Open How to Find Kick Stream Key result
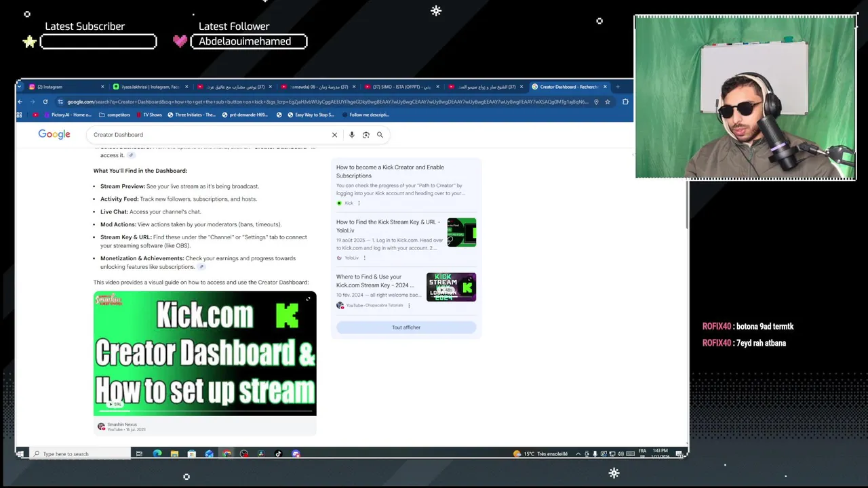This screenshot has width=868, height=488. [x=388, y=226]
